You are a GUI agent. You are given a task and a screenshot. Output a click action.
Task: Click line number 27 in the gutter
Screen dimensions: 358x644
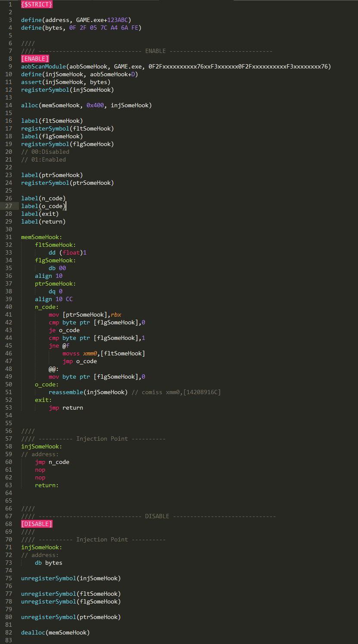tap(9, 206)
